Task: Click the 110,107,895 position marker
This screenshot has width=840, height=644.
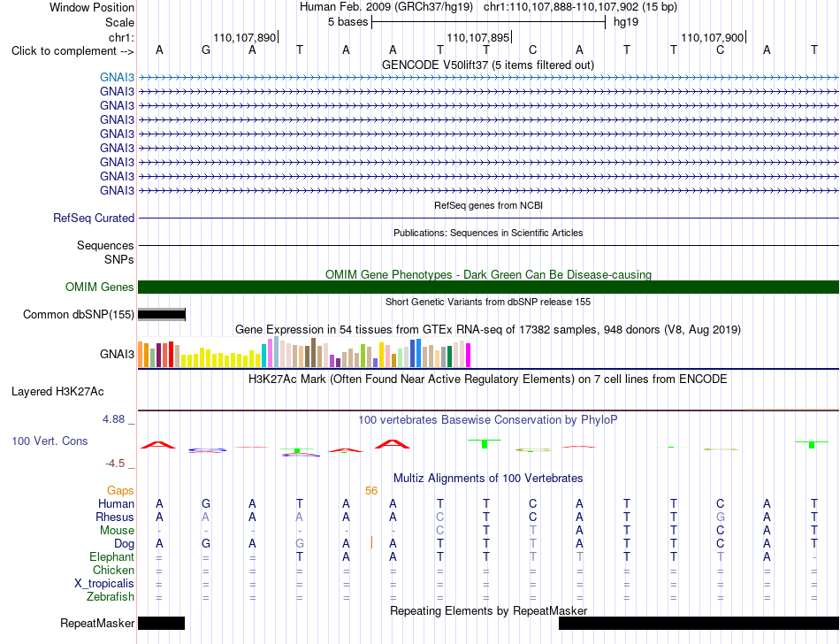Action: click(478, 37)
